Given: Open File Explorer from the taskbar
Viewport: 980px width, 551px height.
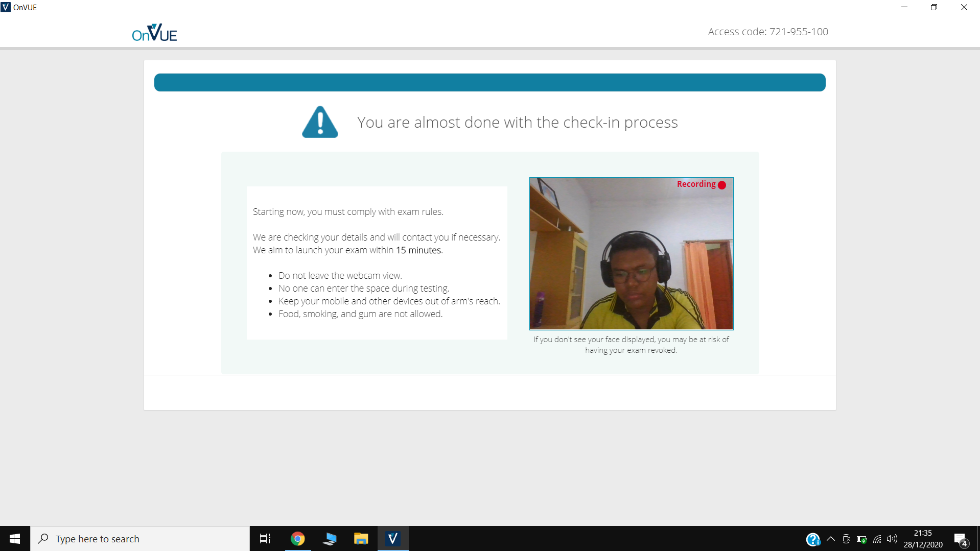Looking at the screenshot, I should coord(361,539).
